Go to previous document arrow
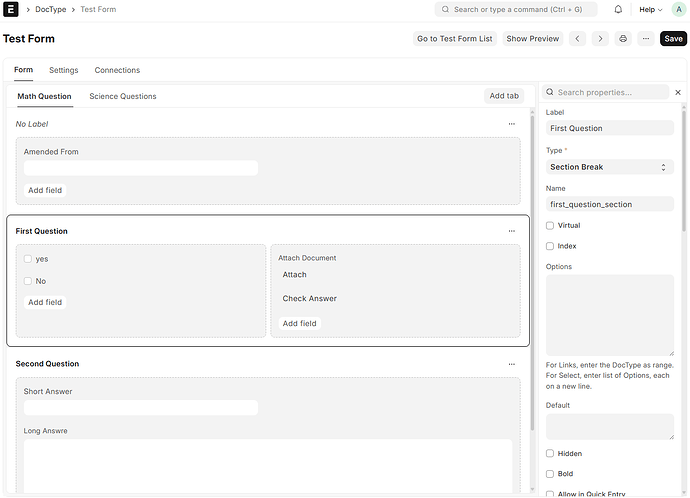This screenshot has height=498, width=690. 577,39
